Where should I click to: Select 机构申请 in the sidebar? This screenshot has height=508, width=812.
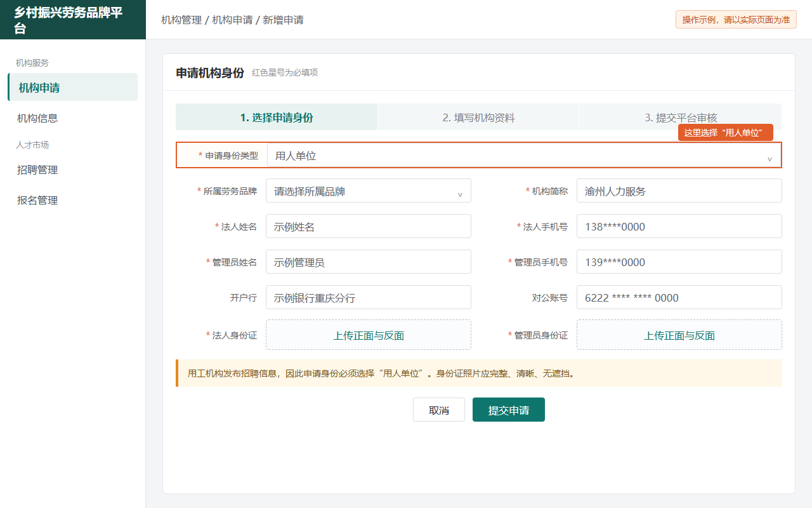point(72,87)
